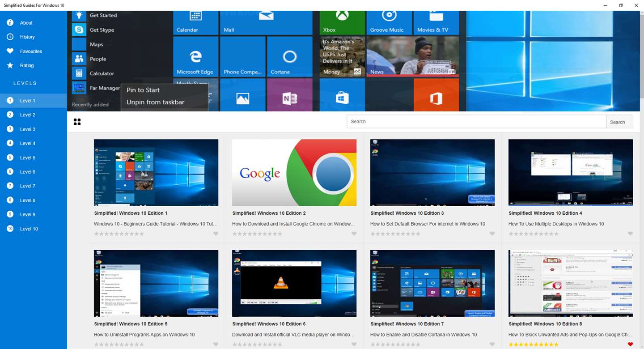Image resolution: width=644 pixels, height=349 pixels.
Task: Toggle favourite heart under Edition 7 title
Action: [492, 345]
